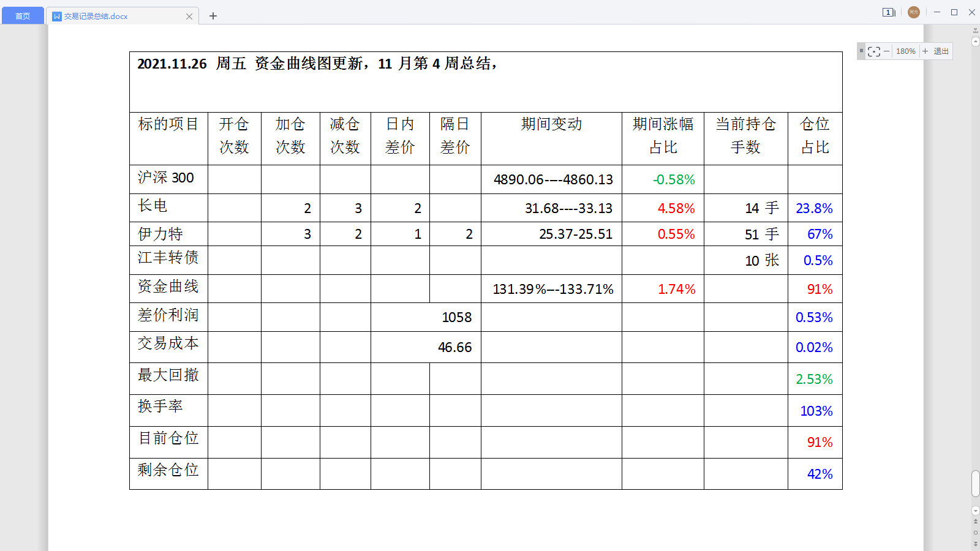Click the scroll up arrow

coord(976,42)
